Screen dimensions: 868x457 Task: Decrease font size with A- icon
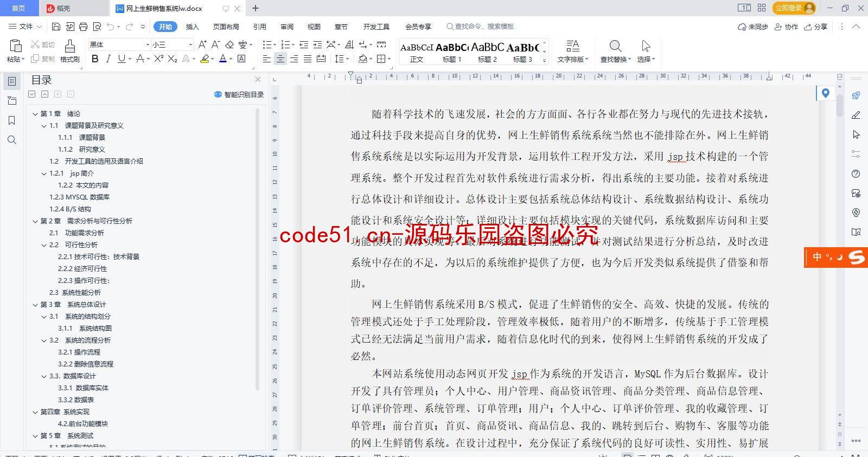[215, 44]
